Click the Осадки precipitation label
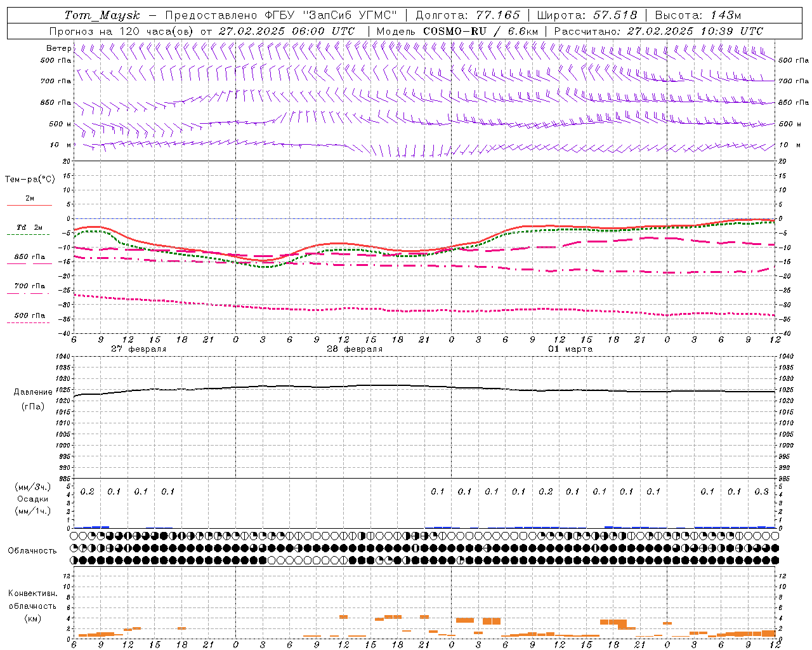812x650 pixels. 33,499
